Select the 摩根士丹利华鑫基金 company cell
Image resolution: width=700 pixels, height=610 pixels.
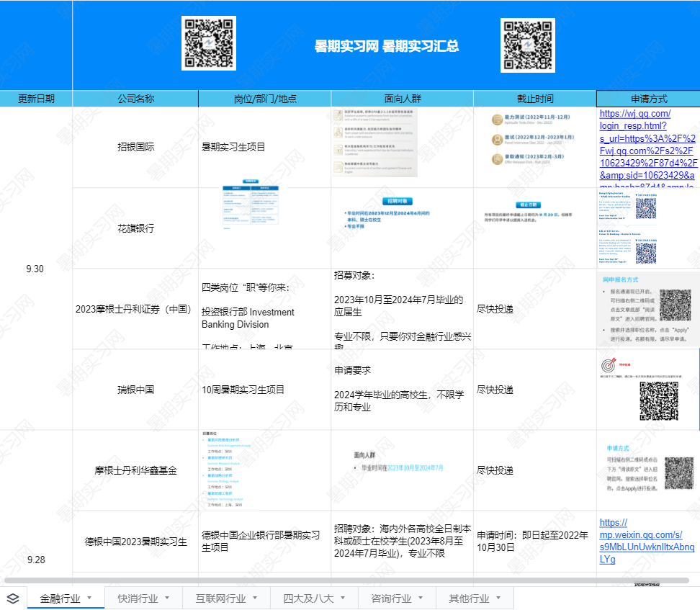pyautogui.click(x=135, y=470)
